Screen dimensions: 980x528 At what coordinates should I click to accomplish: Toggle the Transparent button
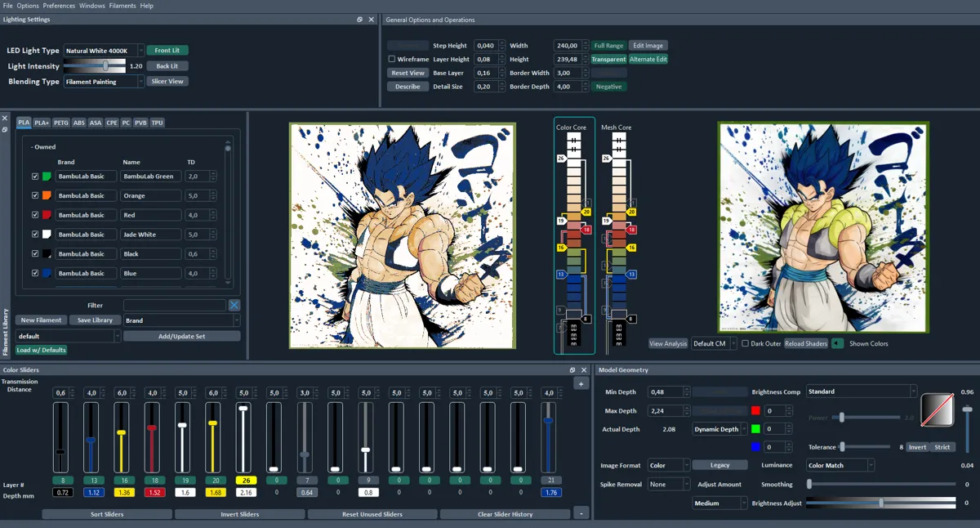pos(608,59)
